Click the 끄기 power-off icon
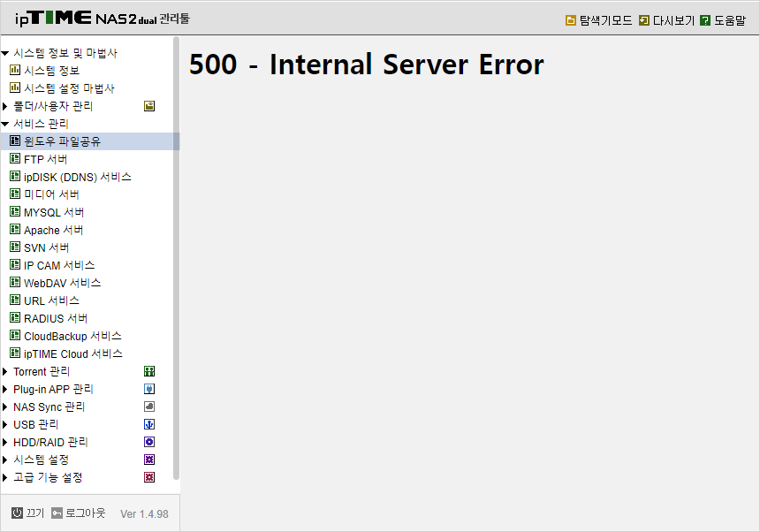The width and height of the screenshot is (760, 532). [x=17, y=513]
